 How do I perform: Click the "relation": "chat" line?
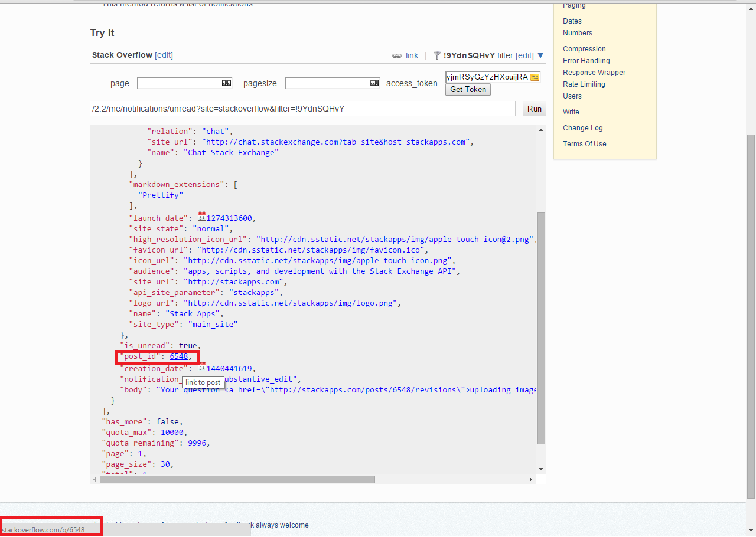click(x=190, y=131)
